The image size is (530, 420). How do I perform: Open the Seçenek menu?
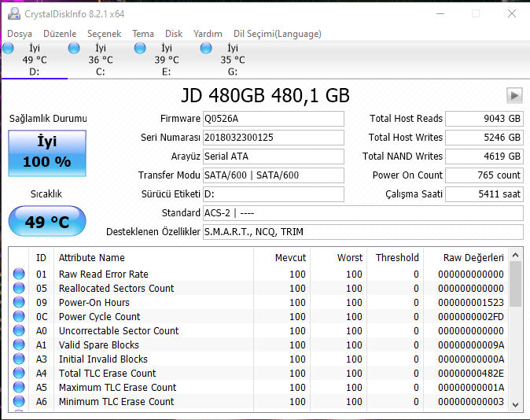104,34
